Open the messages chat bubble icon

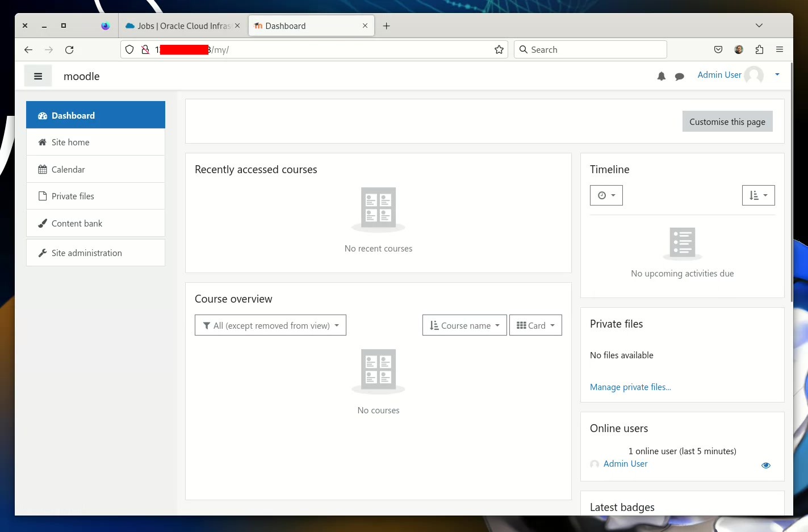click(680, 76)
